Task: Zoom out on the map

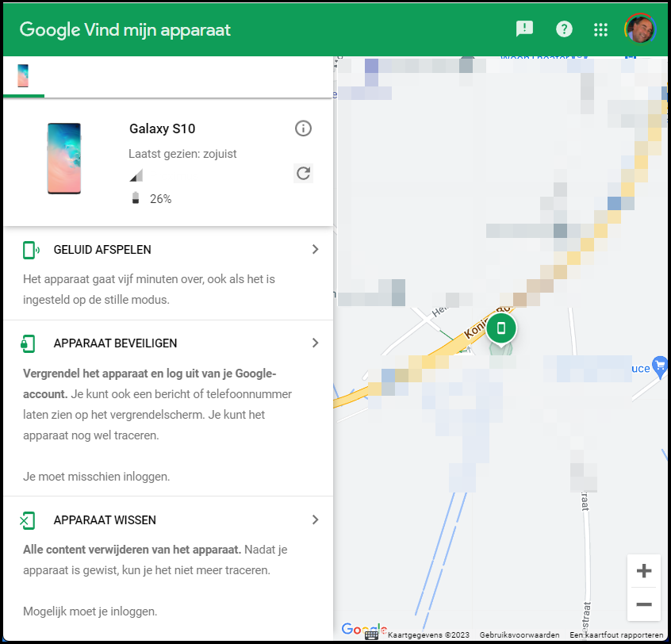Action: 644,604
